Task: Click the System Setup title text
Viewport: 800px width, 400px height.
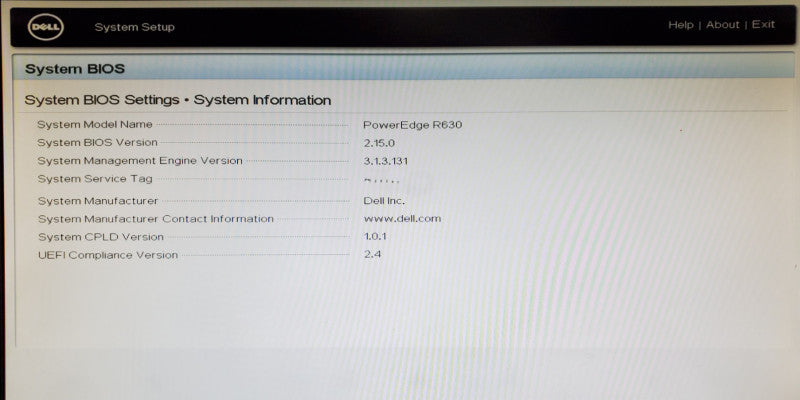Action: [x=134, y=27]
